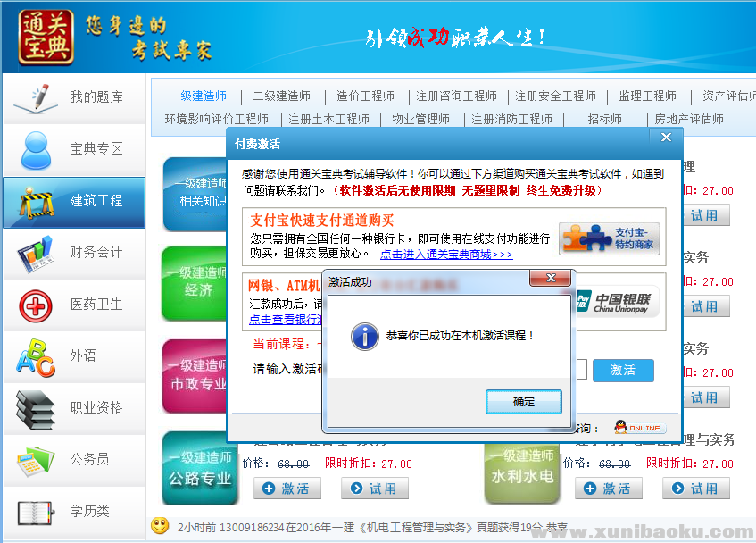The width and height of the screenshot is (756, 543).
Task: Click the 我的题库 pencil icon
Action: coord(34,97)
